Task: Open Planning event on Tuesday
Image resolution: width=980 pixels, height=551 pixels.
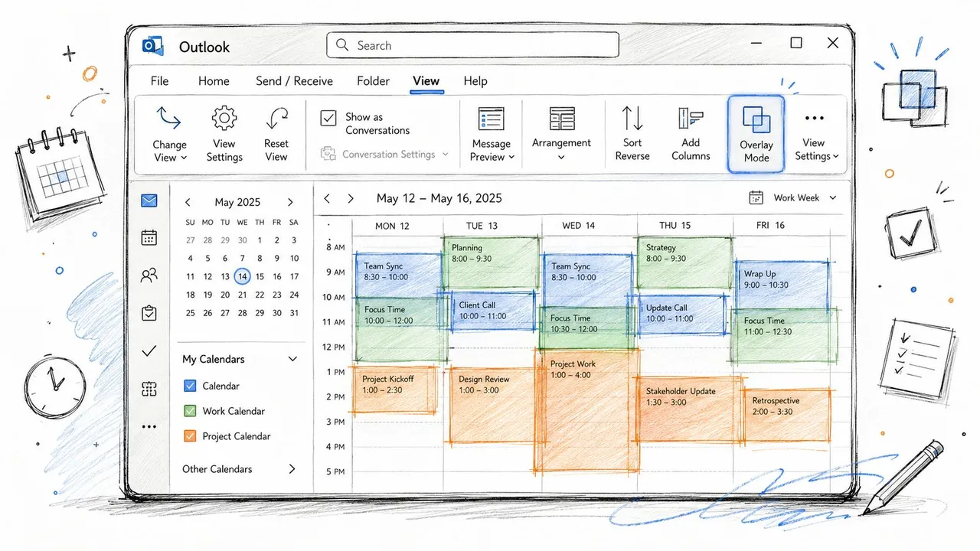Action: click(x=491, y=262)
